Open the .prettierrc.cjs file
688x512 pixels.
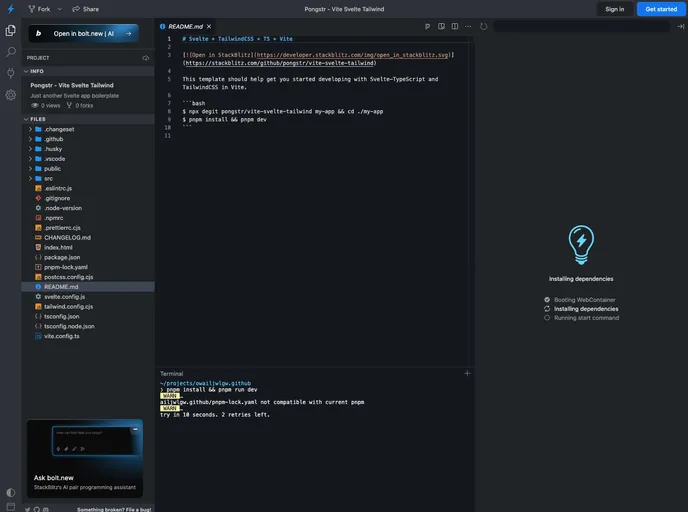click(88, 228)
